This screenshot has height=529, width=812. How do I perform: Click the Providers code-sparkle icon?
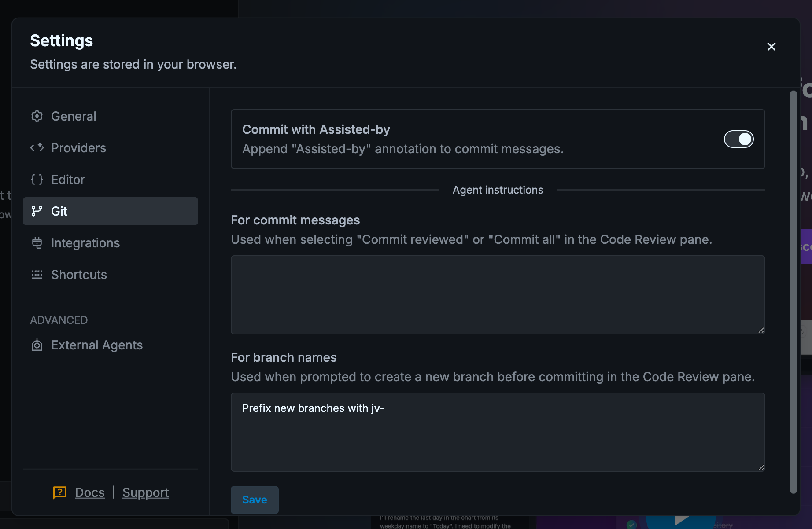(37, 147)
